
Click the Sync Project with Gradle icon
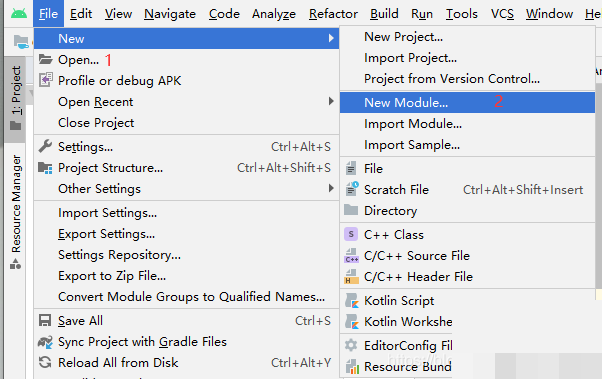[x=45, y=342]
